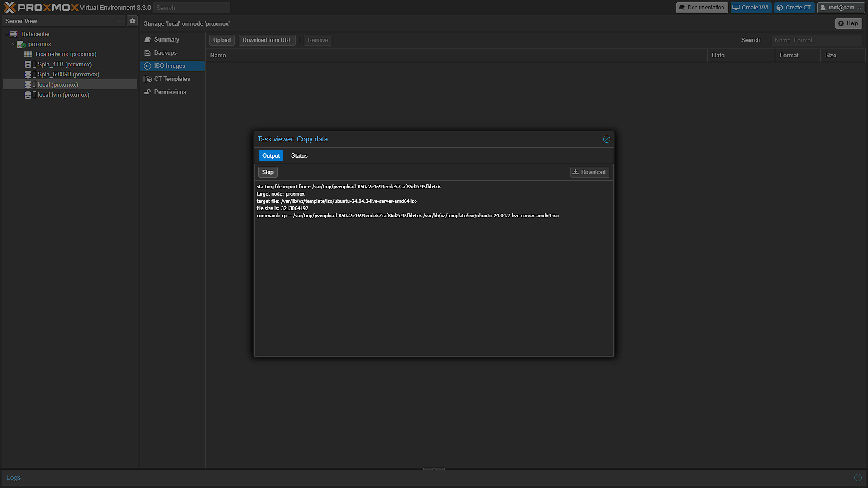Click the Proxmox logo in the header
Viewport: 868px width, 488px height.
tap(41, 8)
